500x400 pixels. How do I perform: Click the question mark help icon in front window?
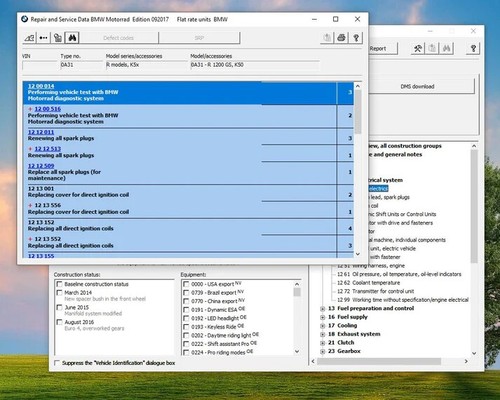[x=356, y=38]
